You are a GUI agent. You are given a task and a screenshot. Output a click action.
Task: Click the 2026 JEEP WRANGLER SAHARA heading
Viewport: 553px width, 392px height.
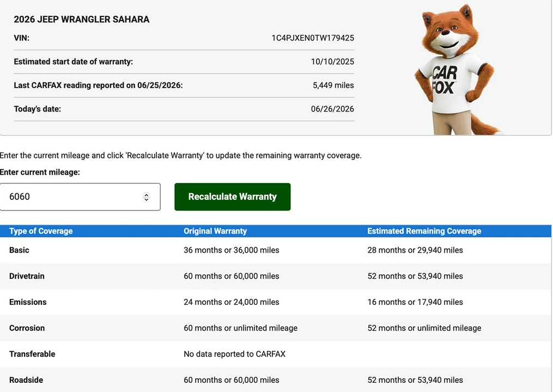82,20
